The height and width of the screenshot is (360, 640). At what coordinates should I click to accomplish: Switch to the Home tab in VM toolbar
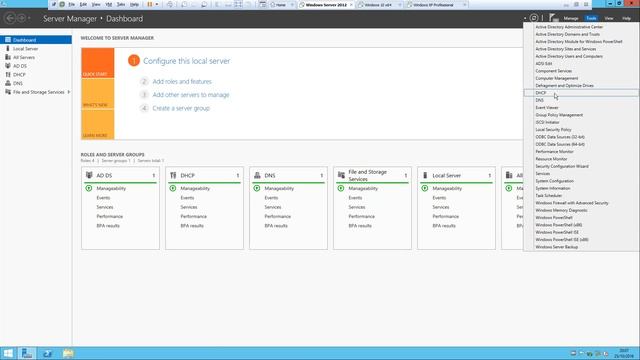coord(281,5)
